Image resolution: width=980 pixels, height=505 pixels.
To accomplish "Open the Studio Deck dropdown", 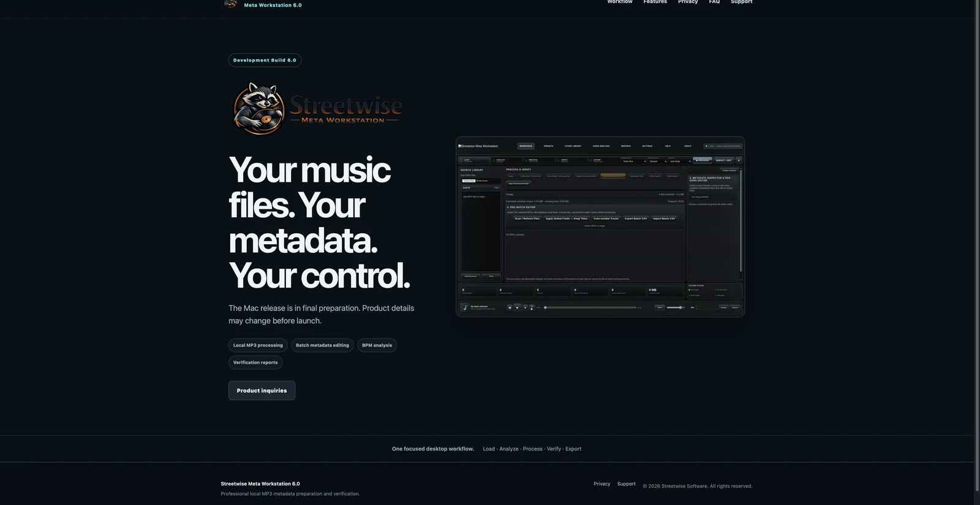I will tap(634, 161).
